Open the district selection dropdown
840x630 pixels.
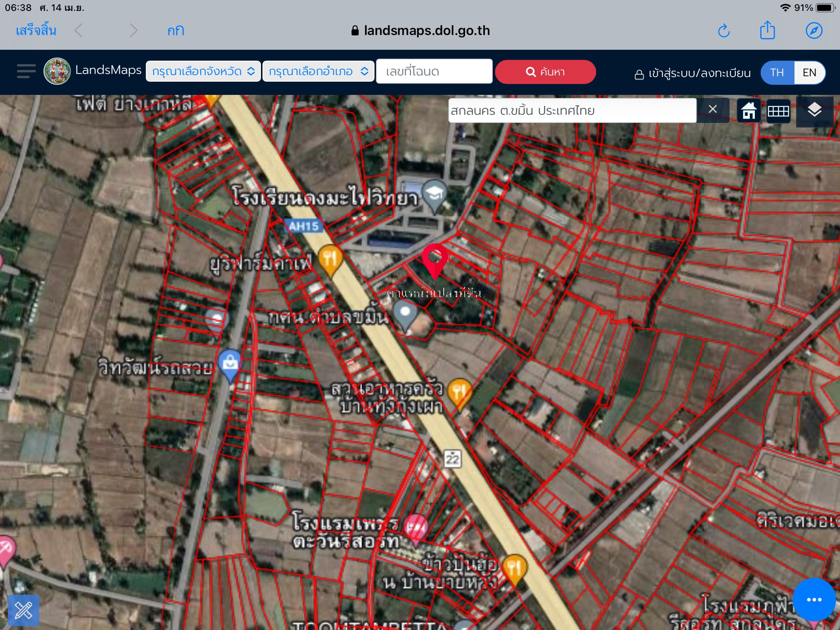[318, 72]
